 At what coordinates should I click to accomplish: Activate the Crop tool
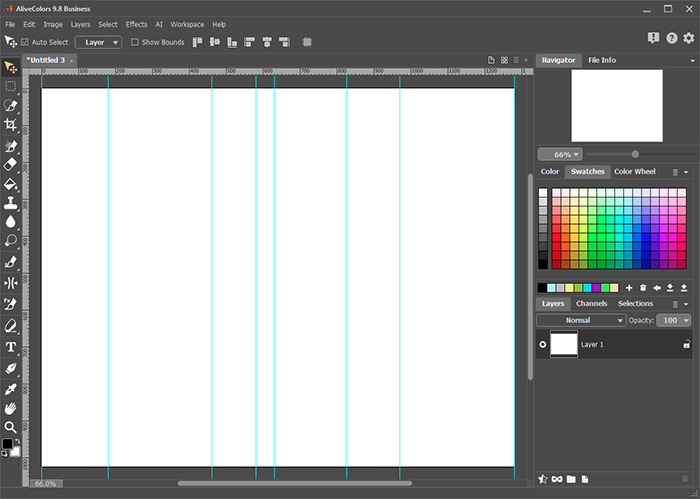click(10, 125)
